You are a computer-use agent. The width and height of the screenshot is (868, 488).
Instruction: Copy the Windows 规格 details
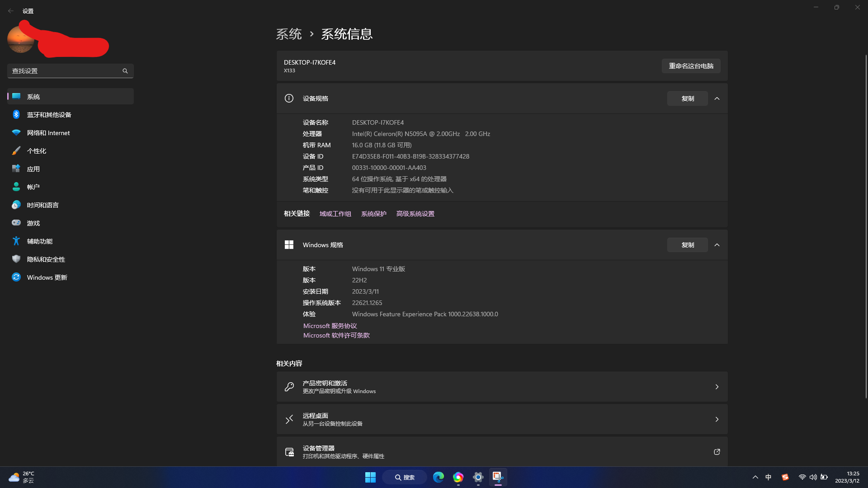tap(688, 245)
